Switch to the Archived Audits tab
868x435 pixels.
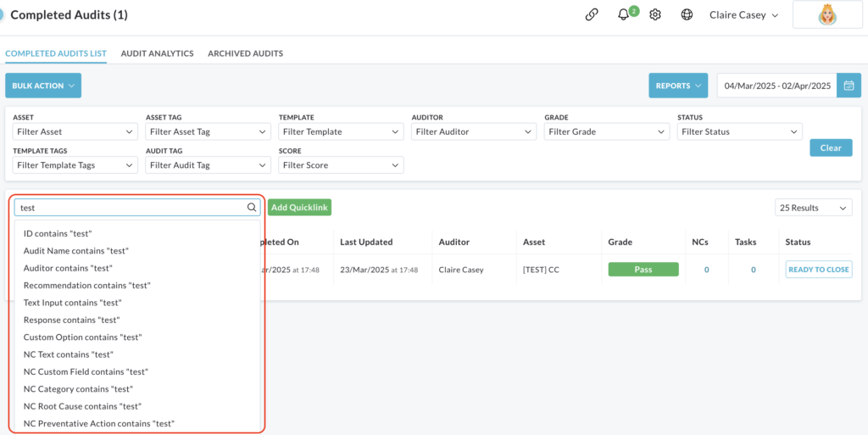pyautogui.click(x=245, y=53)
